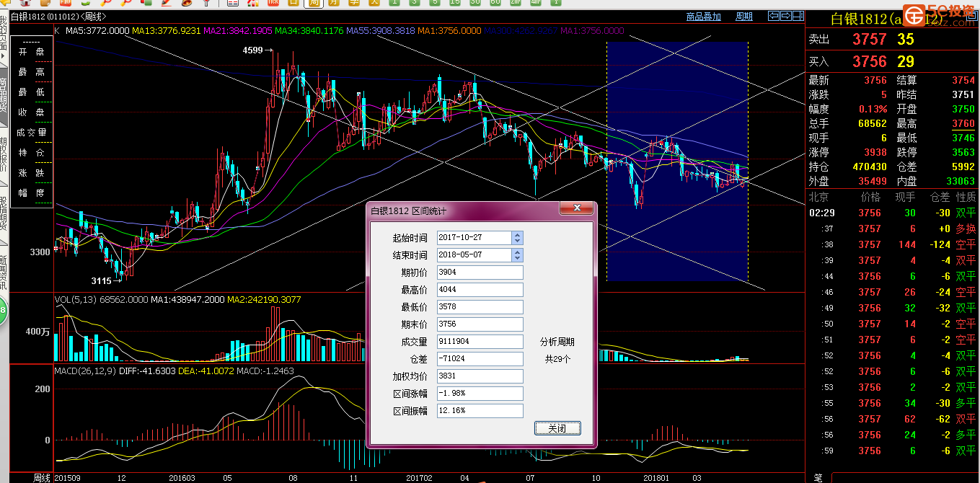
Task: Select the :38 tick row with 现手 144
Action: [x=892, y=244]
